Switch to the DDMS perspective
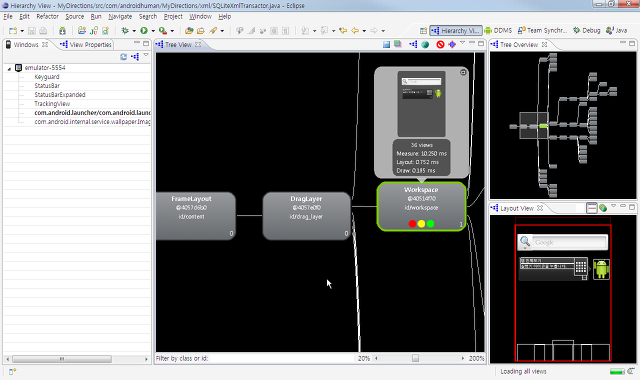 click(498, 30)
